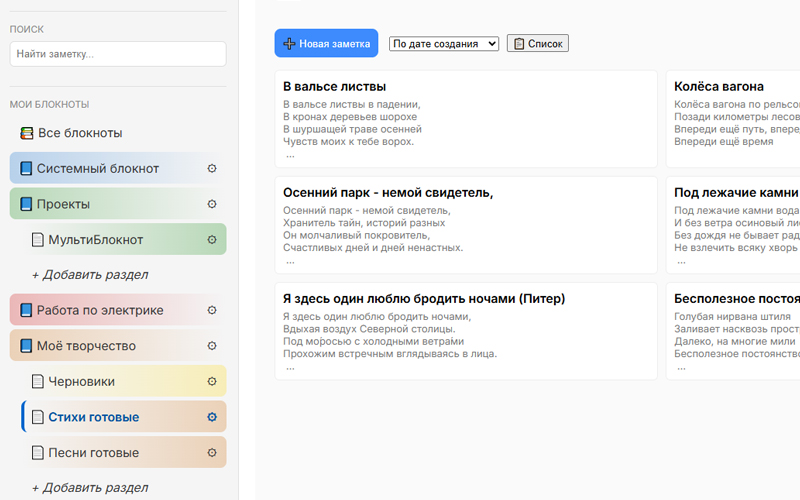Click Добавить раздел under Проекты
Image resolution: width=800 pixels, height=500 pixels.
point(90,274)
